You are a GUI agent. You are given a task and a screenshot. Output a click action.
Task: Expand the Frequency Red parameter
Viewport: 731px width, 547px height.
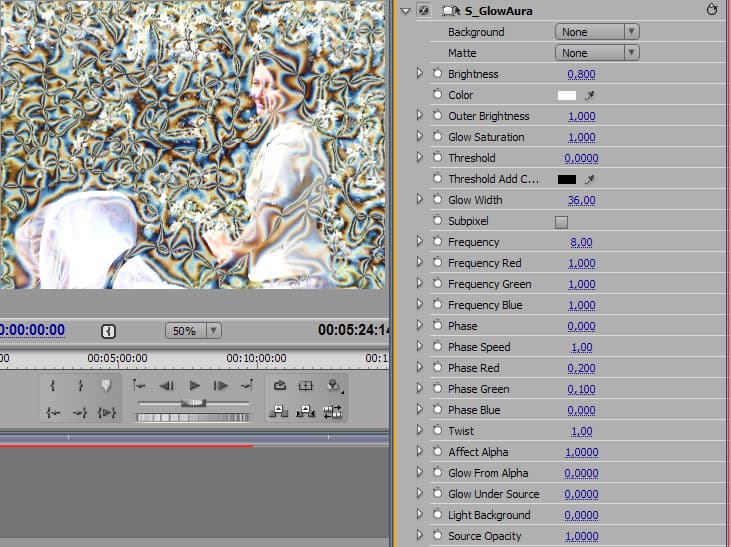point(420,262)
